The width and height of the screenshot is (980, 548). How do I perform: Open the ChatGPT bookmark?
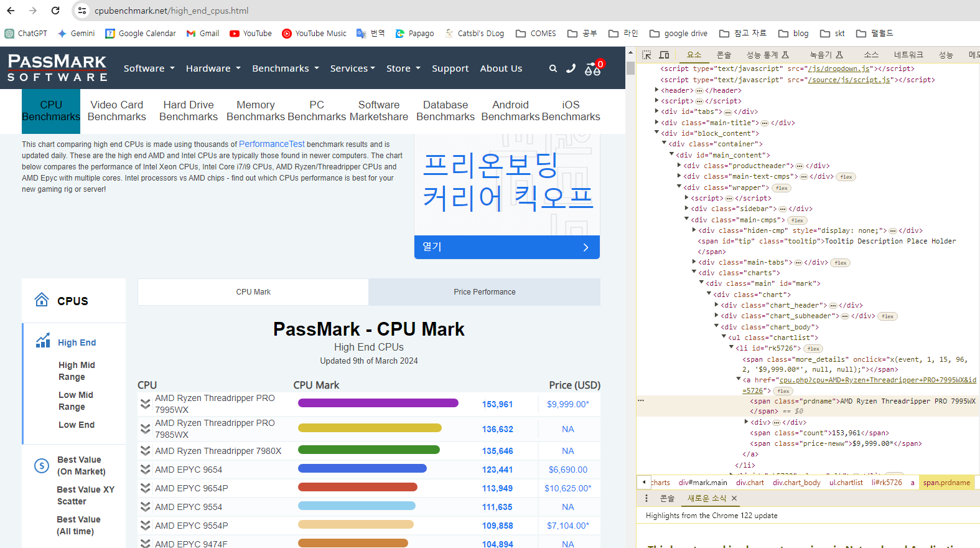coord(26,34)
